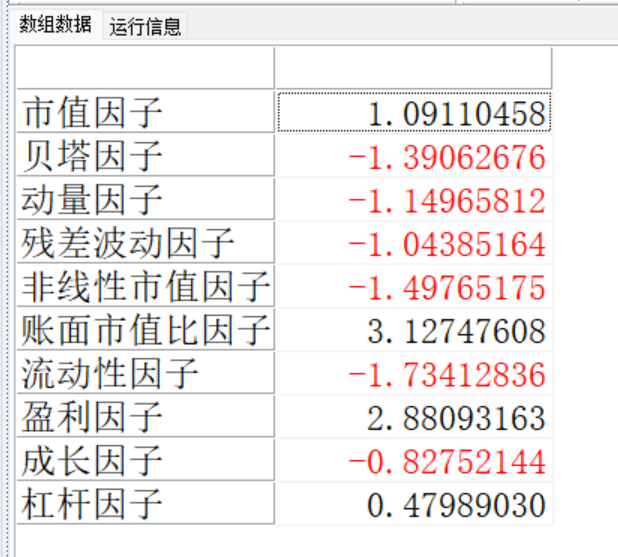Click the 残差波动因子 label cell
Image resolution: width=618 pixels, height=557 pixels.
click(x=145, y=243)
